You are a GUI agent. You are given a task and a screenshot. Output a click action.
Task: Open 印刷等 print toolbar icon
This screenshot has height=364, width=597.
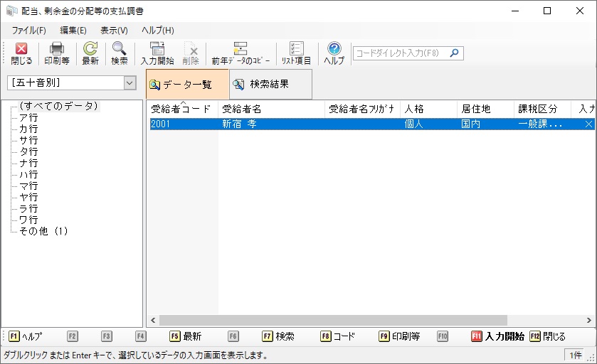coord(57,53)
